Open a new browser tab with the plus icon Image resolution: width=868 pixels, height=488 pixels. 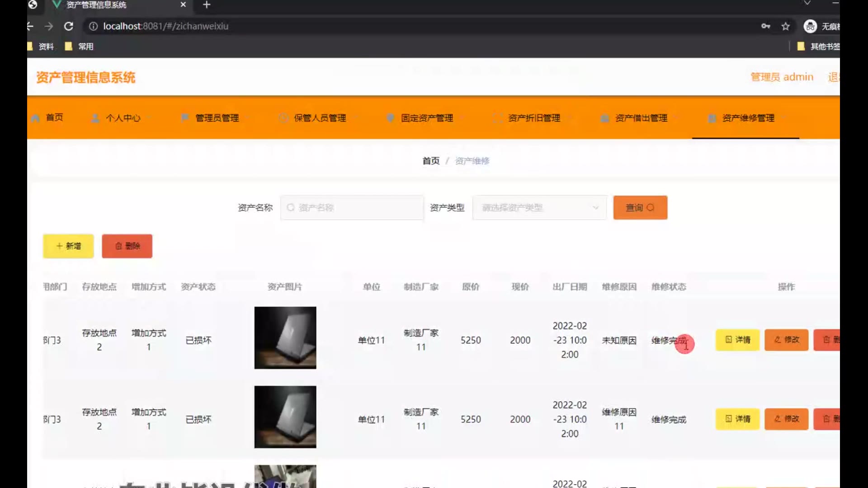point(207,5)
